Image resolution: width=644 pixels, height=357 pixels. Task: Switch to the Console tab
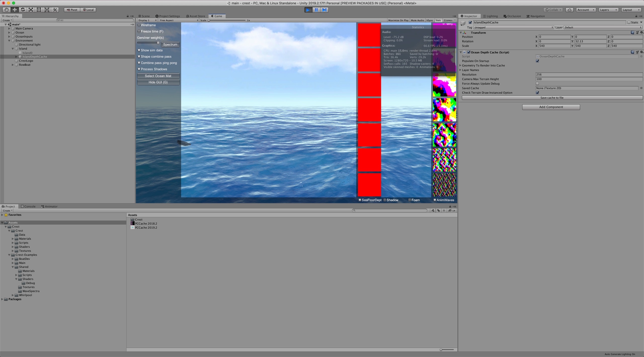[x=28, y=206]
